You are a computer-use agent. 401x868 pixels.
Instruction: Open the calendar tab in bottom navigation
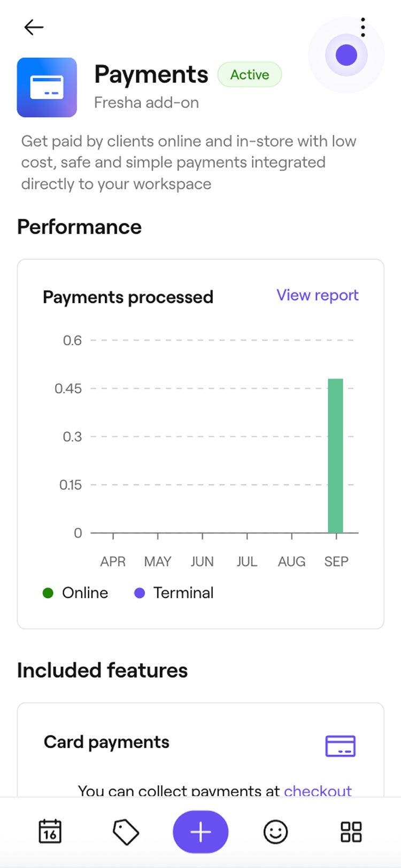point(50,831)
